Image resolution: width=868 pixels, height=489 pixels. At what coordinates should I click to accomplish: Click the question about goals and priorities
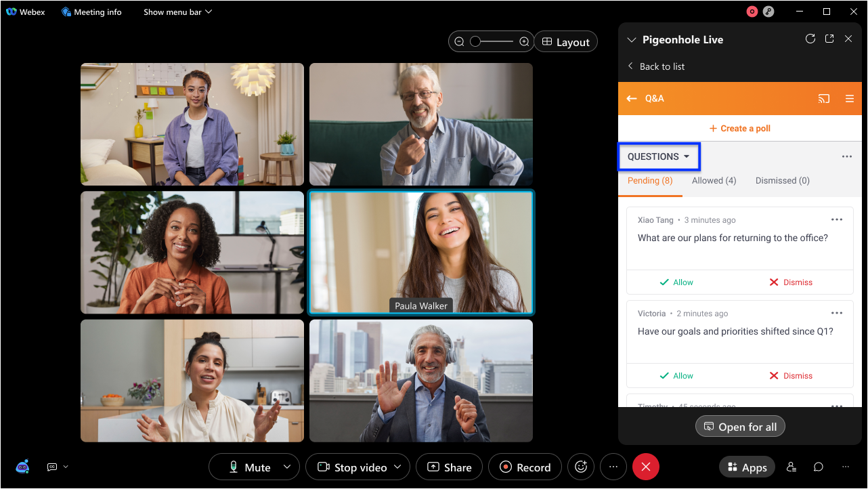point(735,332)
